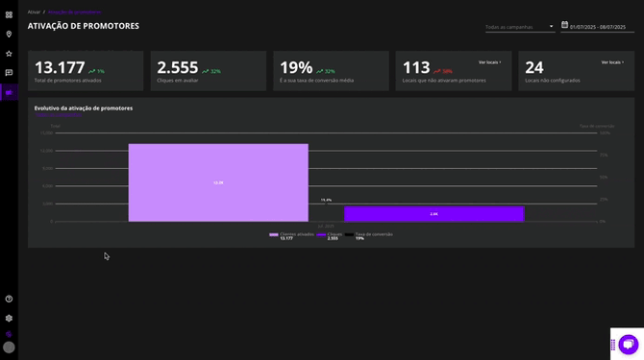Toggle the Cliques legend swatch

pyautogui.click(x=321, y=234)
